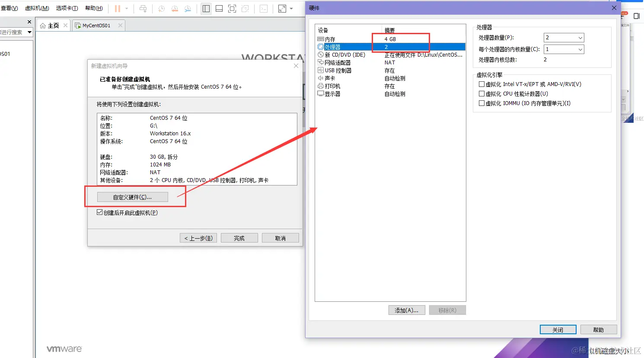Select the 网络适配器 device row
The width and height of the screenshot is (644, 358).
coord(391,63)
